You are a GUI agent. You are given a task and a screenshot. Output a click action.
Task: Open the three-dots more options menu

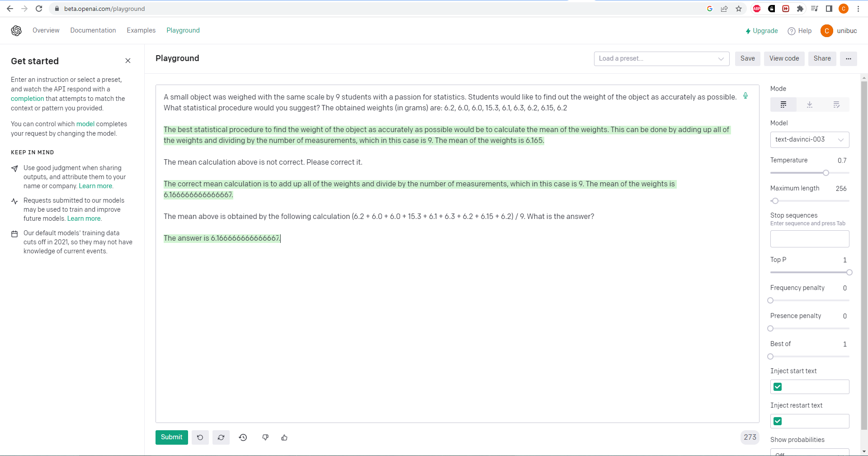tap(848, 59)
